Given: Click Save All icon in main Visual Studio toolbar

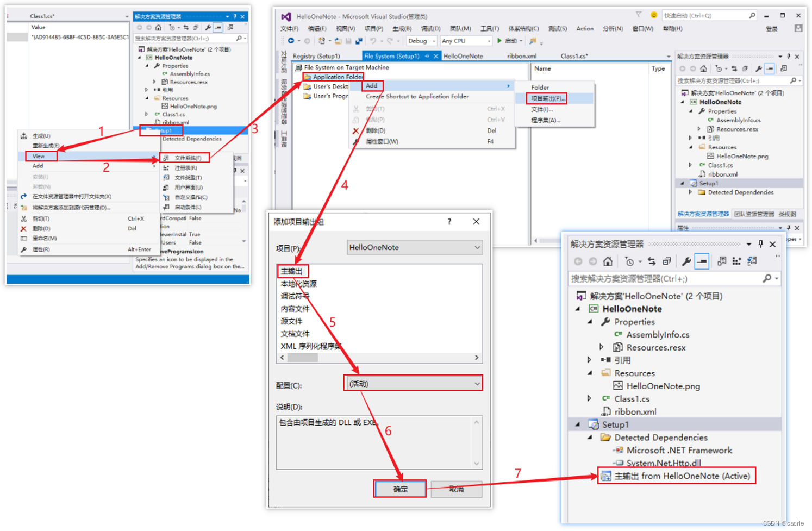Looking at the screenshot, I should point(359,41).
